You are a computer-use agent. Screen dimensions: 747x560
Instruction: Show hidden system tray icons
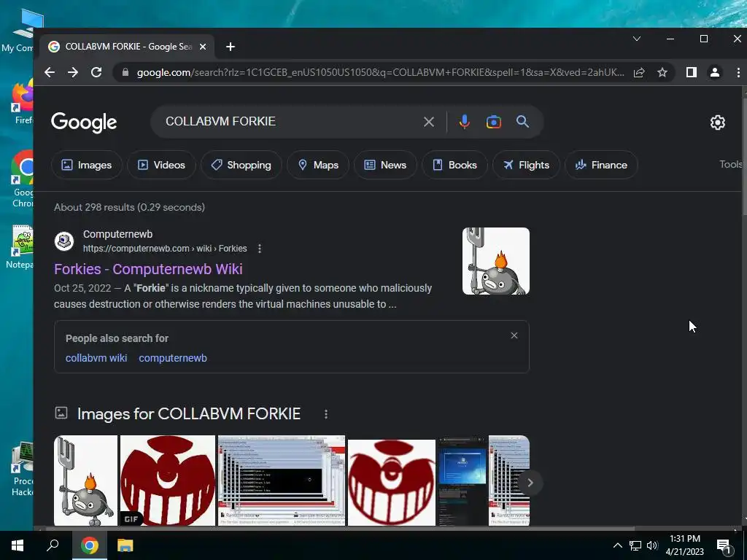(x=617, y=545)
